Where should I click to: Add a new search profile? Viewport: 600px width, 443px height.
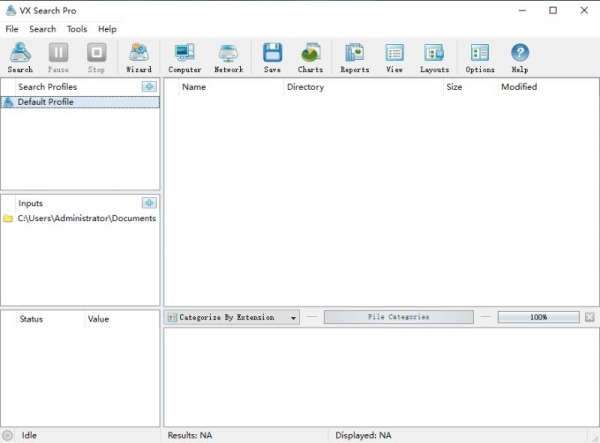point(149,87)
